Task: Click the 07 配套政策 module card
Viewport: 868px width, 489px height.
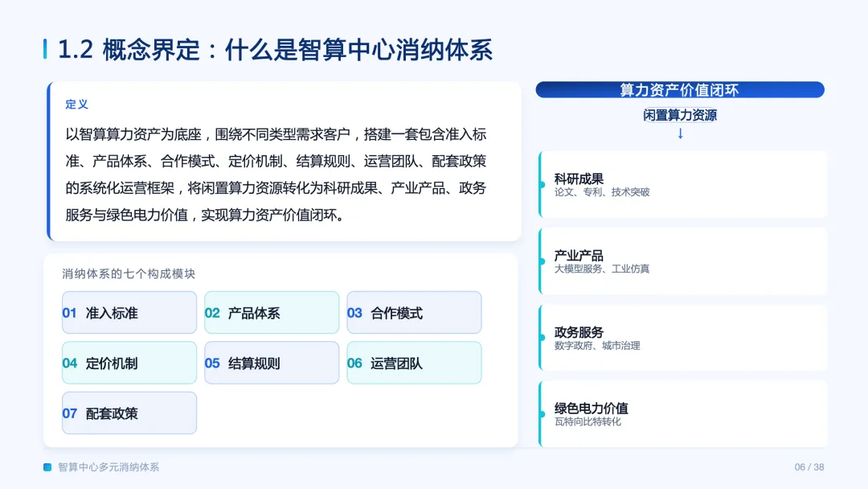Action: [129, 413]
